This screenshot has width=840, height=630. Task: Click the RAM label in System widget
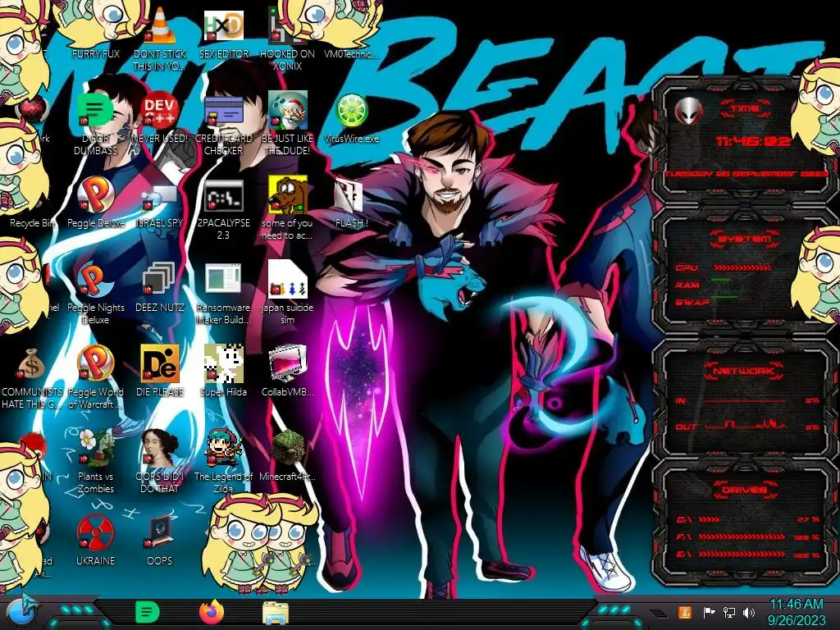687,285
